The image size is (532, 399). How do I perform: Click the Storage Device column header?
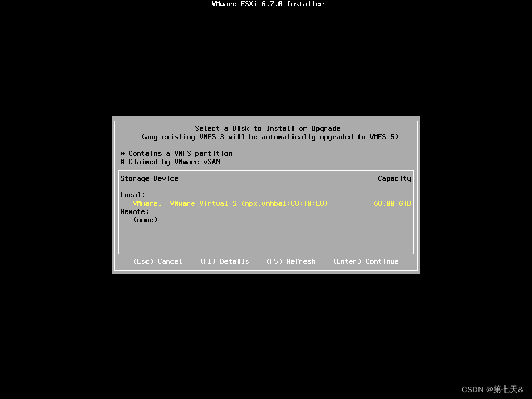point(149,179)
